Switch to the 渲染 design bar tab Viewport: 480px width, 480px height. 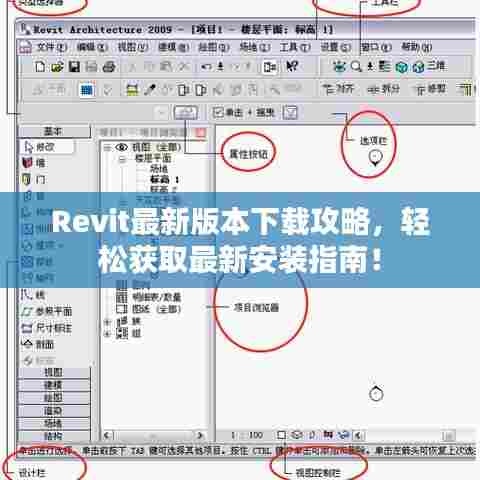click(53, 411)
